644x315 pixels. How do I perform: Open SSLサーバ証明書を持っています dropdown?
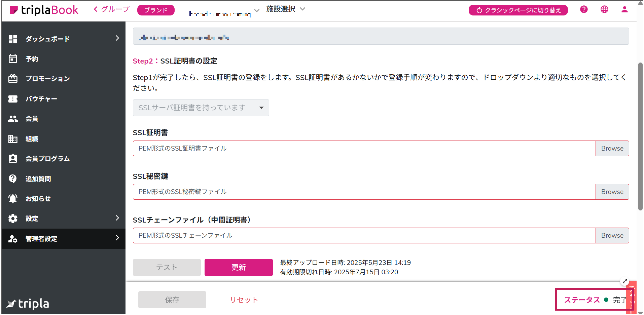(x=201, y=108)
